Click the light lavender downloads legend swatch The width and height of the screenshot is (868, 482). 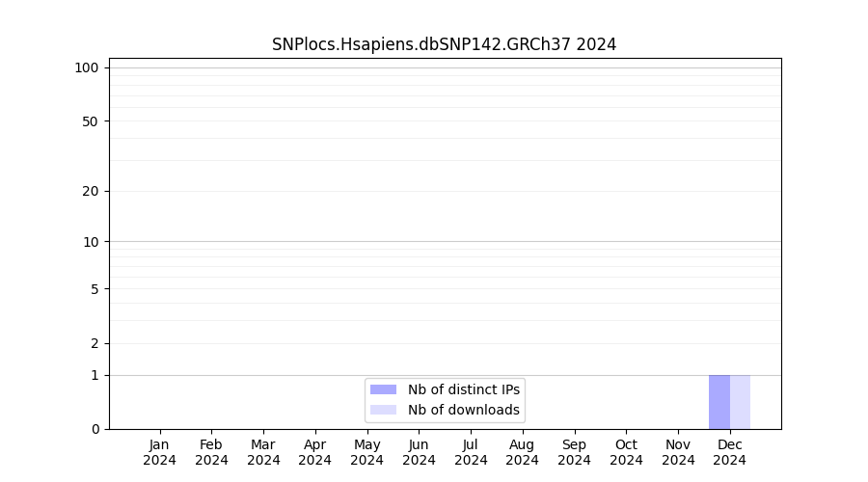click(x=383, y=410)
